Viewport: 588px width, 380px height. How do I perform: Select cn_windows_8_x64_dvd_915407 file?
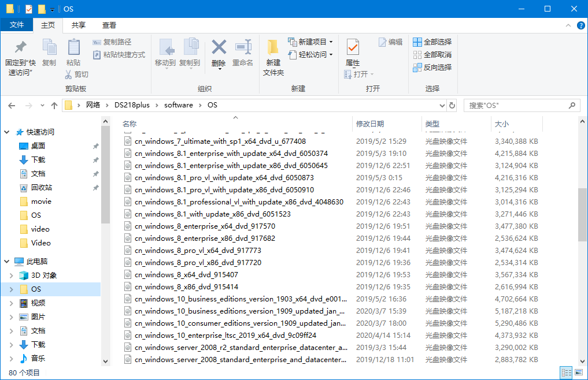[186, 275]
